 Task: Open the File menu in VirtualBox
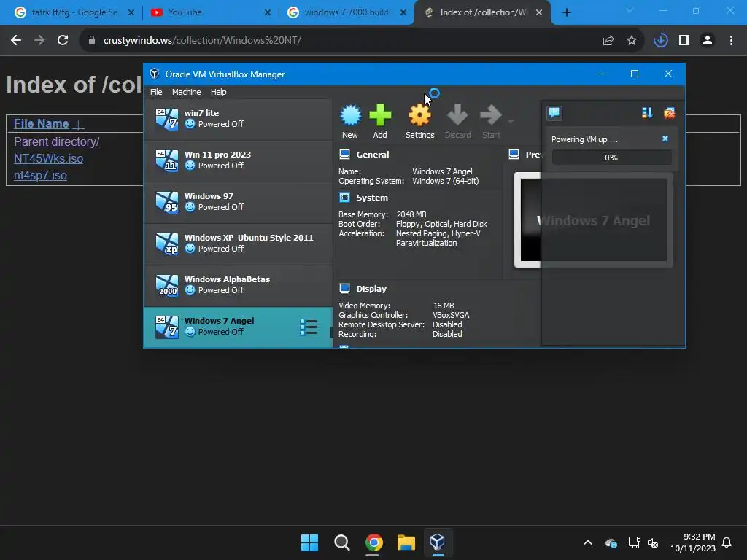coord(156,92)
